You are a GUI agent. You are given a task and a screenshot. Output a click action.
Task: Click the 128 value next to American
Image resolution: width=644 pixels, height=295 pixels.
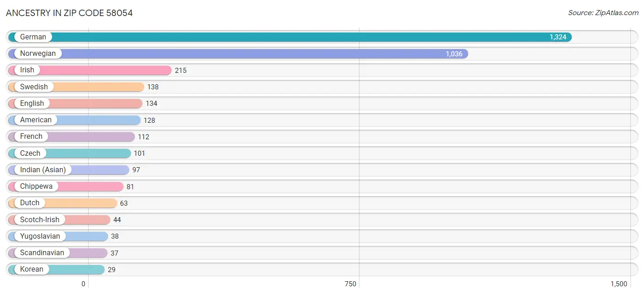pyautogui.click(x=149, y=120)
